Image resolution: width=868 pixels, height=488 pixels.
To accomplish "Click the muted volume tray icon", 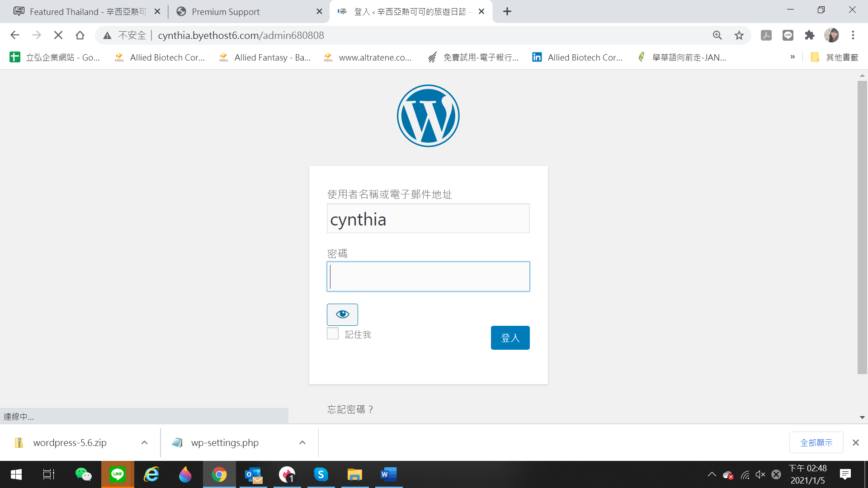I will pyautogui.click(x=760, y=474).
